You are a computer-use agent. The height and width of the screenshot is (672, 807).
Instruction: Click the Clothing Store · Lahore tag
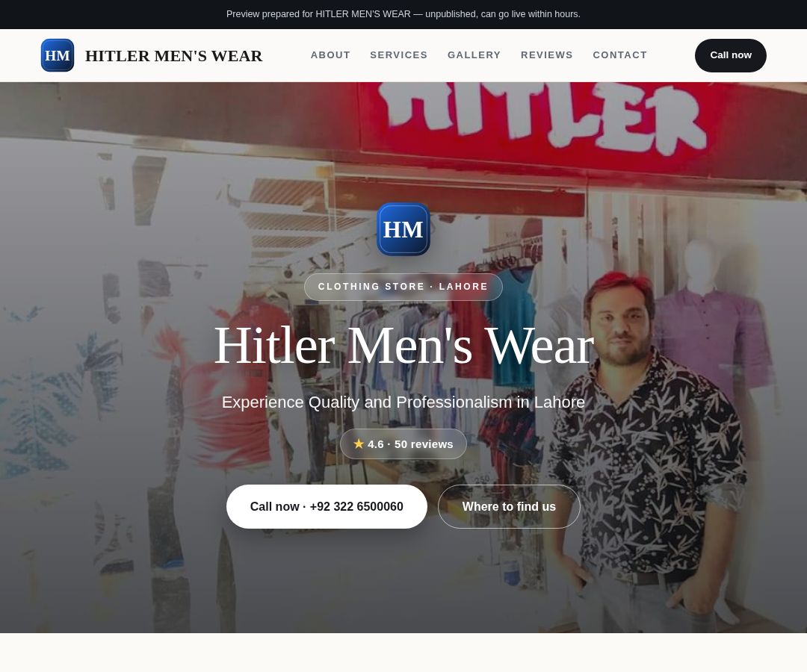click(x=403, y=287)
